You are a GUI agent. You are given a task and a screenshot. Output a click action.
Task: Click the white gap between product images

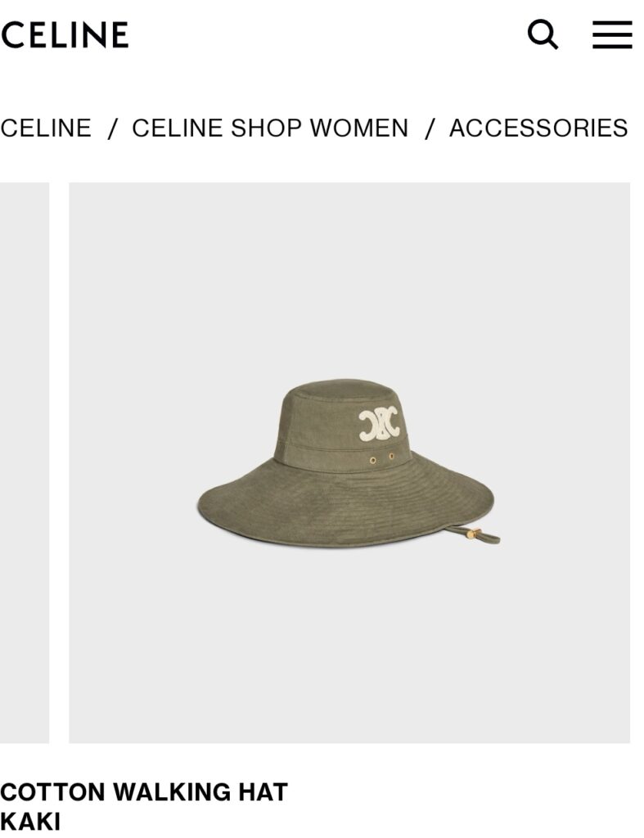point(59,463)
